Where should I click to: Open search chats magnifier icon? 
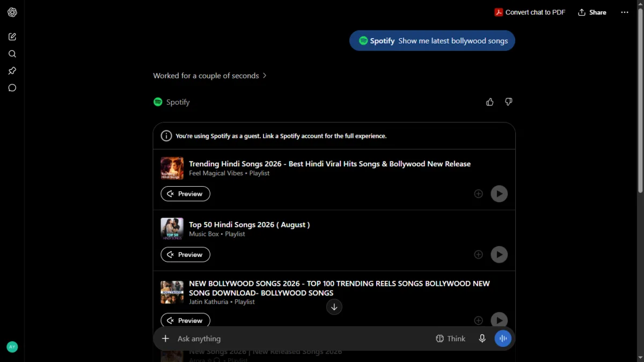(x=12, y=54)
